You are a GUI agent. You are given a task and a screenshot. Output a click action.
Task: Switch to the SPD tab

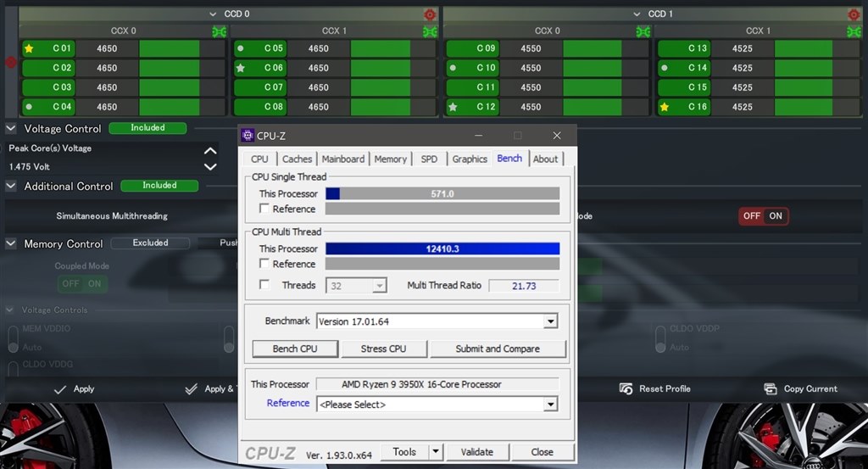pos(429,159)
